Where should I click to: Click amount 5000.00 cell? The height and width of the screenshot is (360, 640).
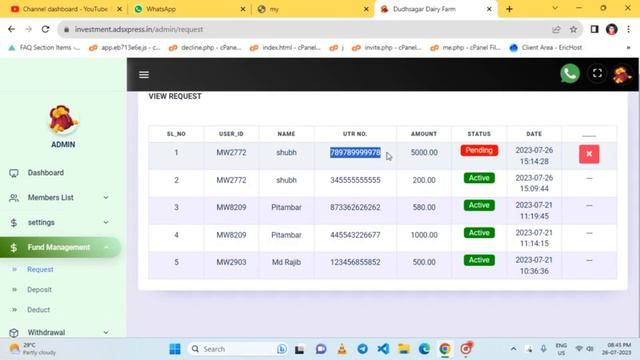point(424,152)
